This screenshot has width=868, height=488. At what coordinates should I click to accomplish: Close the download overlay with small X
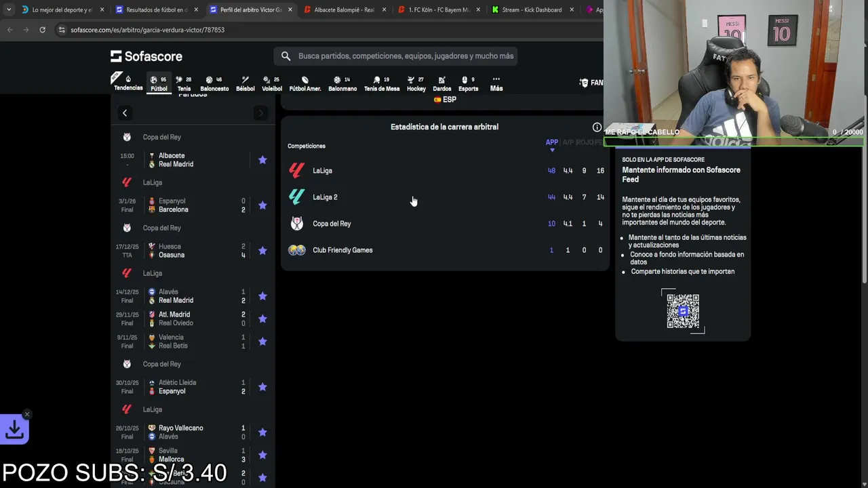(x=27, y=414)
